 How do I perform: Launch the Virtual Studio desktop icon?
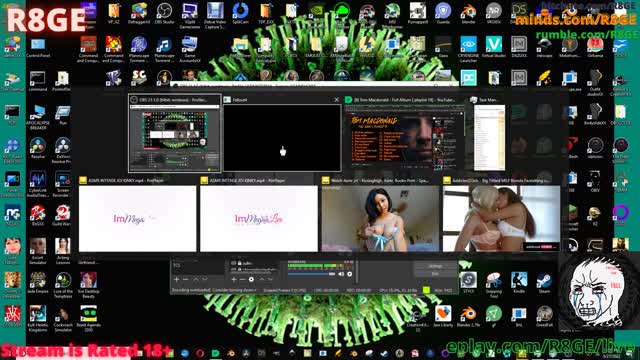click(493, 47)
